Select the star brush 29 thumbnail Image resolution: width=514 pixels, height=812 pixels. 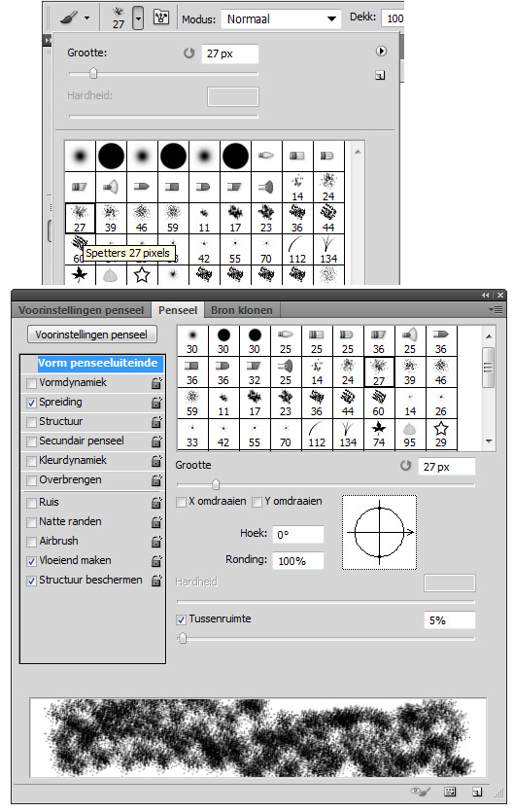coord(441,434)
